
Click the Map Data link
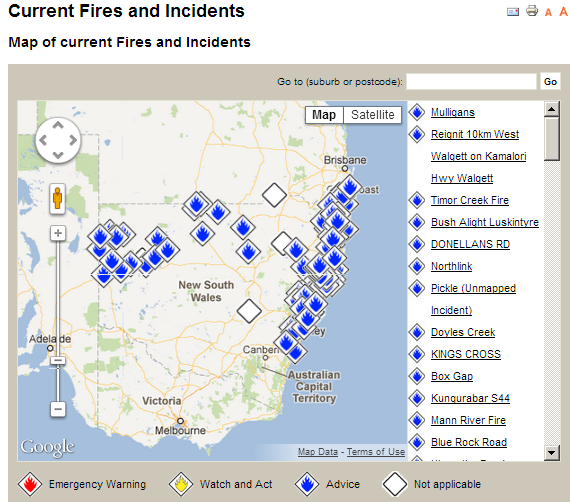pos(318,452)
